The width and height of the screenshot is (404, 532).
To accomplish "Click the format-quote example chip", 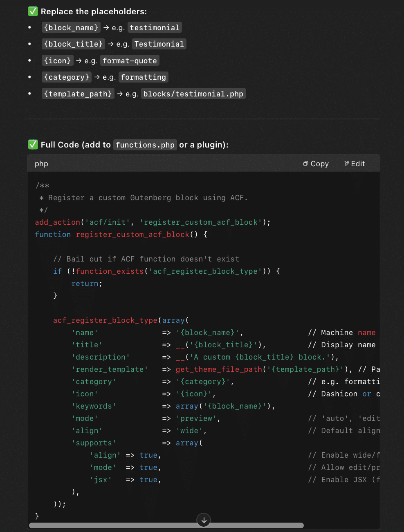I will (130, 60).
